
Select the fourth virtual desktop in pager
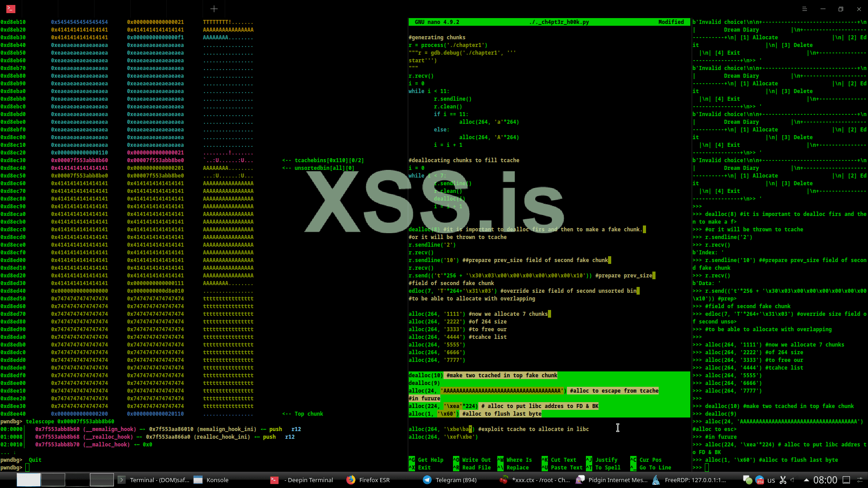click(x=102, y=480)
